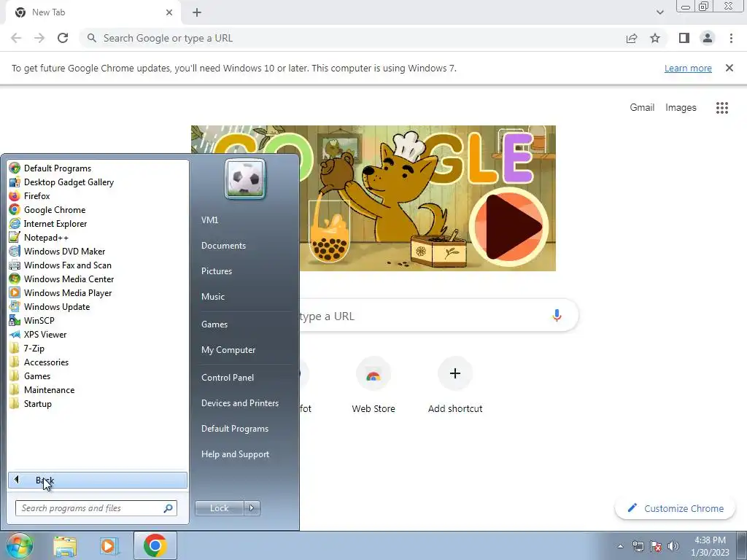
Task: Toggle the Chrome side panel
Action: point(684,38)
